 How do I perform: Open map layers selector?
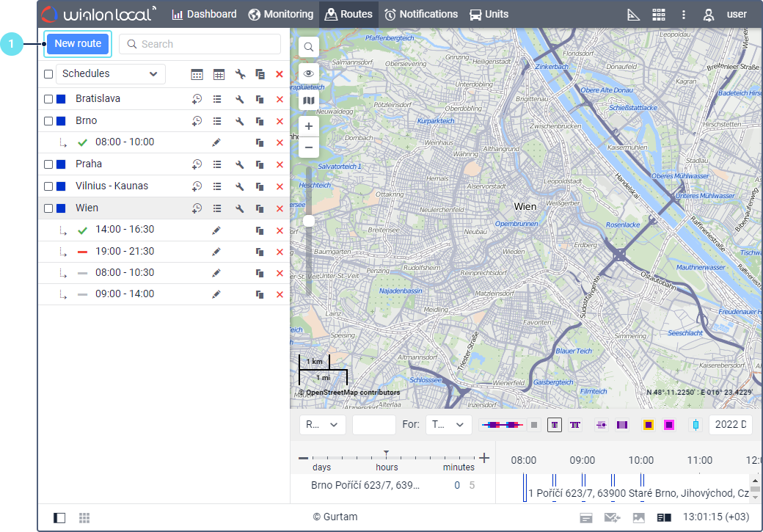[x=309, y=101]
